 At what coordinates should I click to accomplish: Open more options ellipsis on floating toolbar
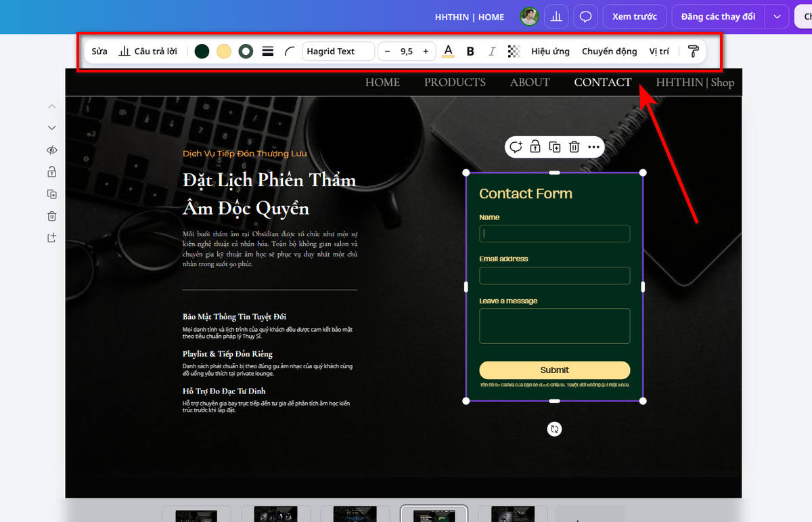(593, 147)
